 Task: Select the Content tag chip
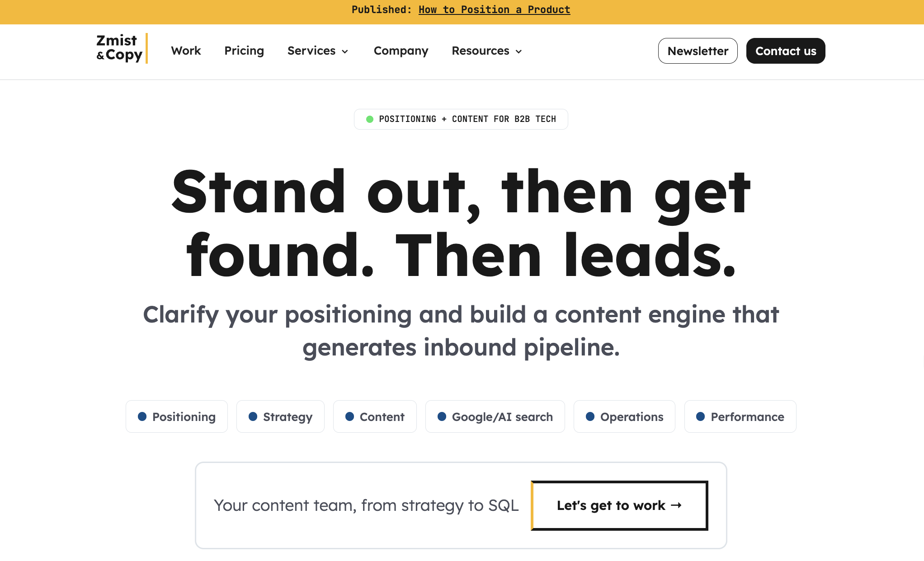pos(375,416)
